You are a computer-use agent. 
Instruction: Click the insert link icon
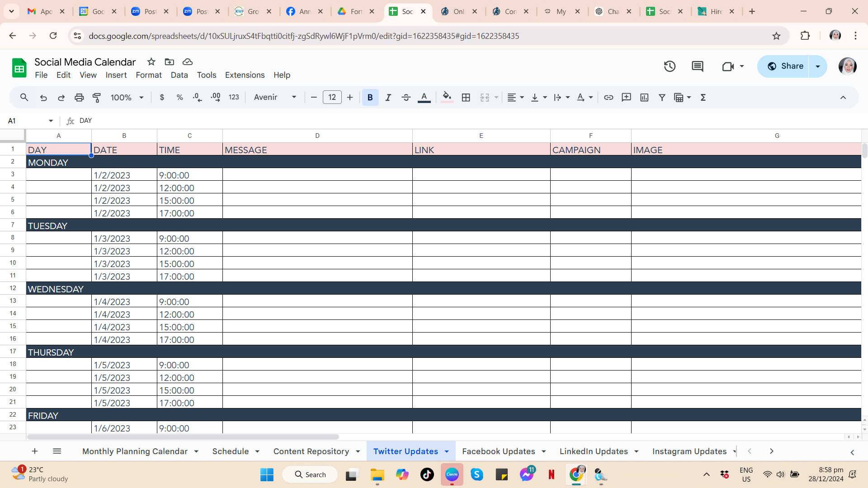[x=609, y=97]
